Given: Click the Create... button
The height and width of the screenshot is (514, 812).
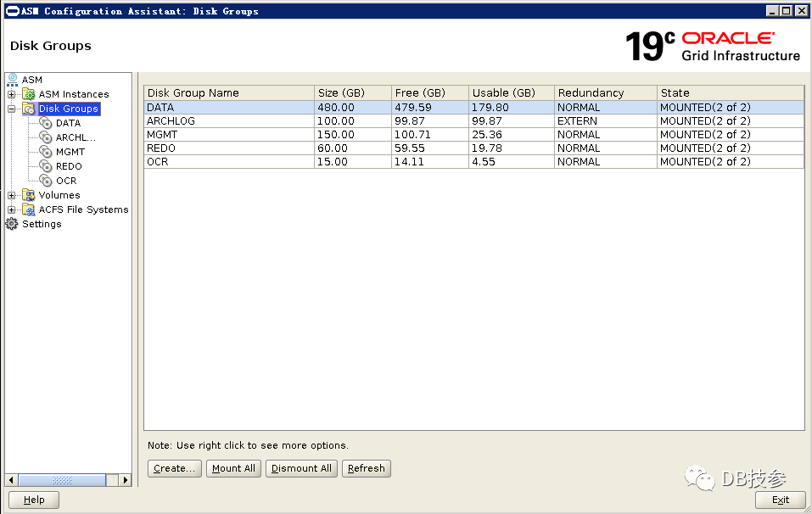Looking at the screenshot, I should 175,468.
